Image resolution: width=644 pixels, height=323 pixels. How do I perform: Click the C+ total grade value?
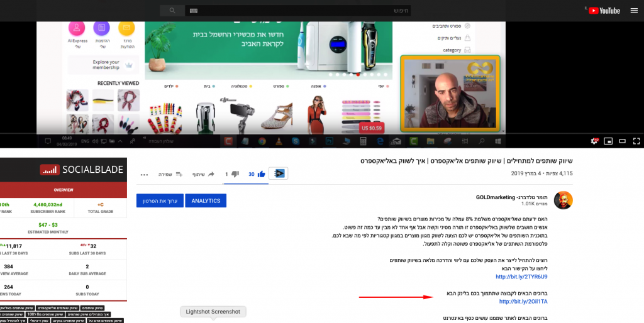pos(100,204)
